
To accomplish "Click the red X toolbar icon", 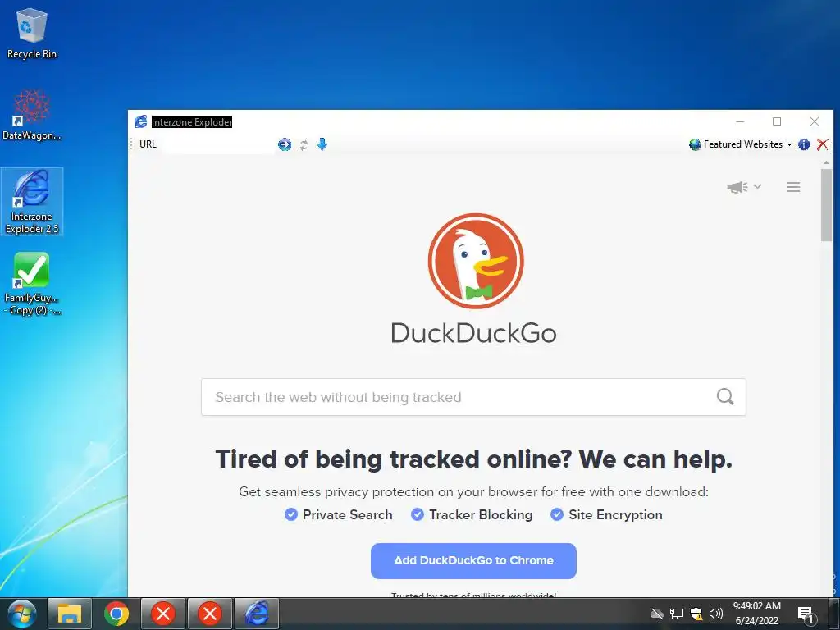I will pos(822,144).
